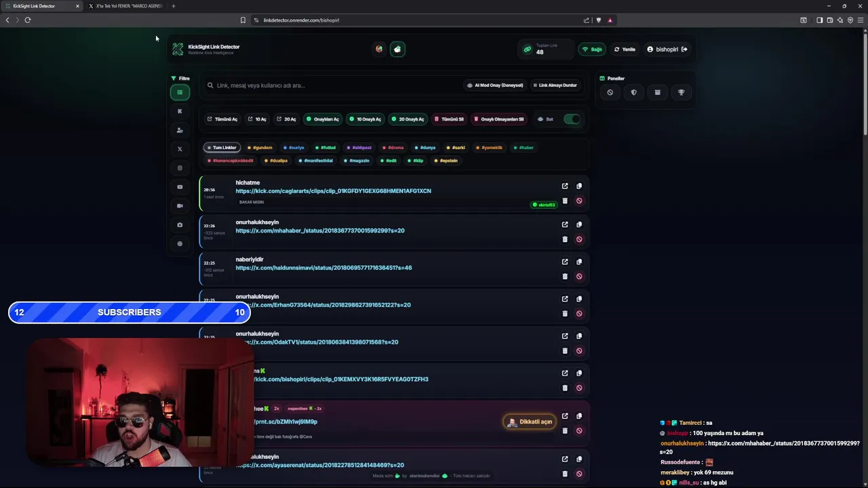Copy the naberiyidir link
This screenshot has width=868, height=488.
click(x=579, y=262)
